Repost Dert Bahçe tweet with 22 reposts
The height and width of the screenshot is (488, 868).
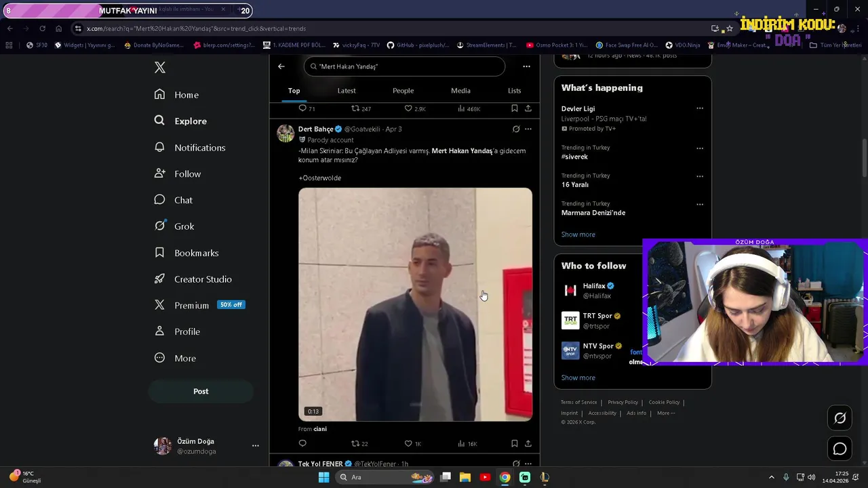pos(359,443)
